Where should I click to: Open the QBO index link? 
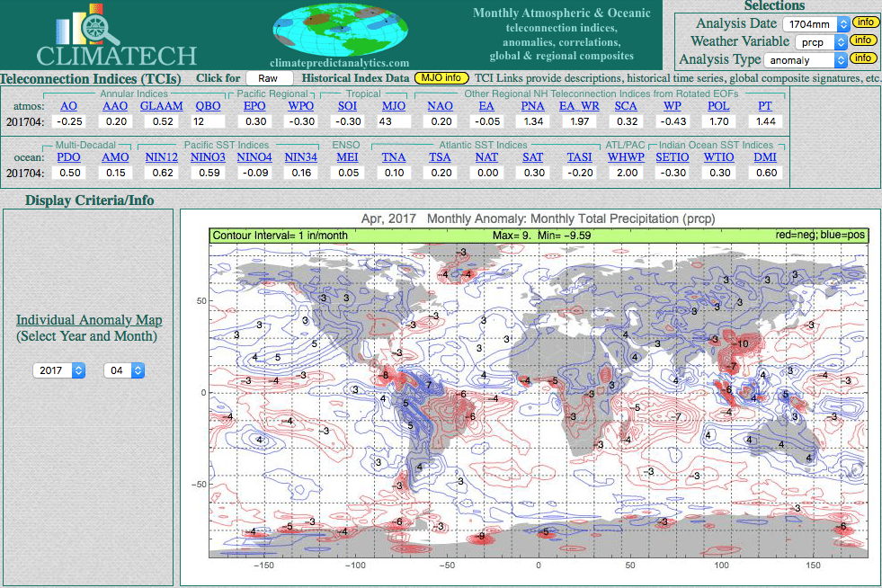(208, 106)
